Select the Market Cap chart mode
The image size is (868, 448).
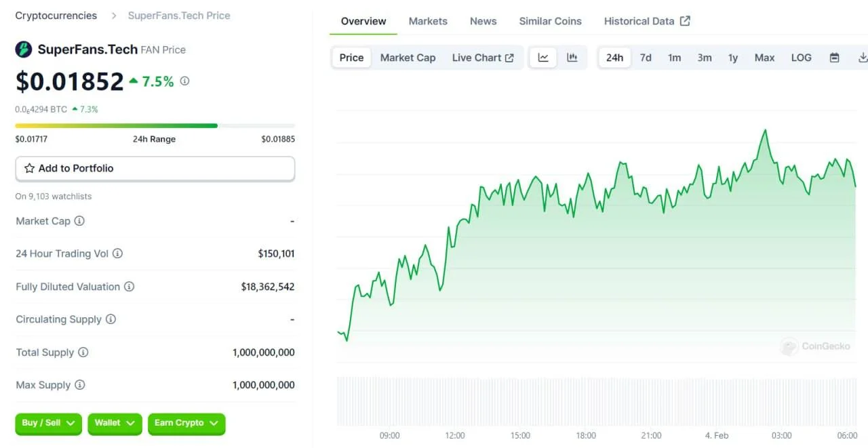point(408,58)
